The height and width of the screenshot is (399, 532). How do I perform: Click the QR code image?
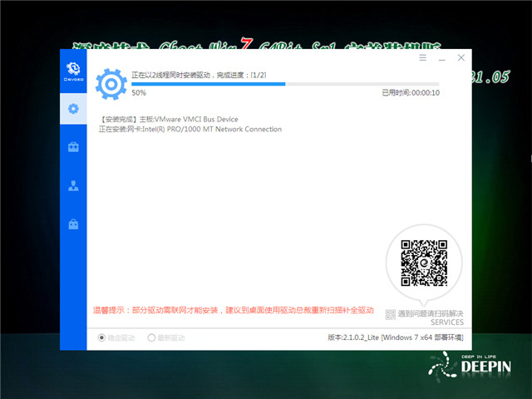click(424, 263)
